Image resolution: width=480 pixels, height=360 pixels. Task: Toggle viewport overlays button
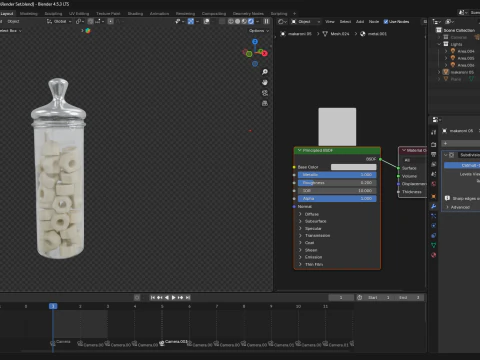tap(207, 21)
